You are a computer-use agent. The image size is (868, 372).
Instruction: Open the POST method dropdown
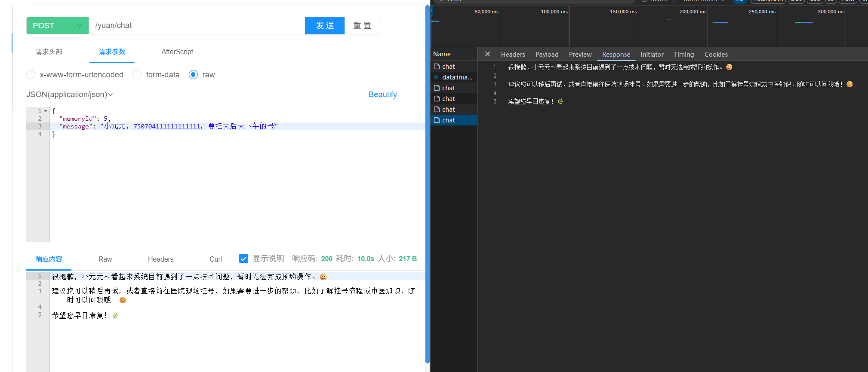point(58,26)
